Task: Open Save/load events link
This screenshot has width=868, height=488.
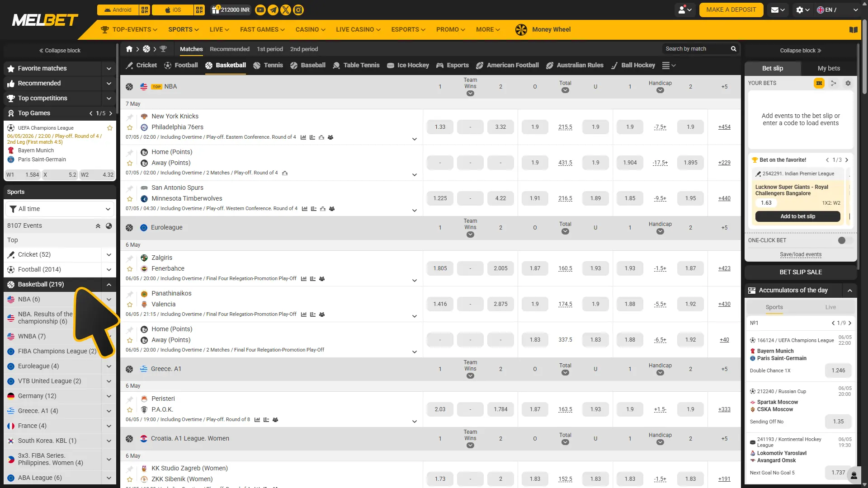Action: 801,255
